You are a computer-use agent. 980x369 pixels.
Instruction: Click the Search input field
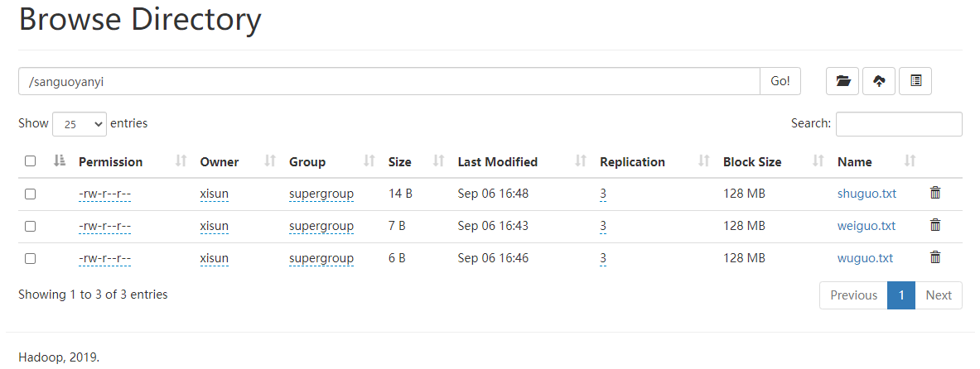click(x=899, y=124)
